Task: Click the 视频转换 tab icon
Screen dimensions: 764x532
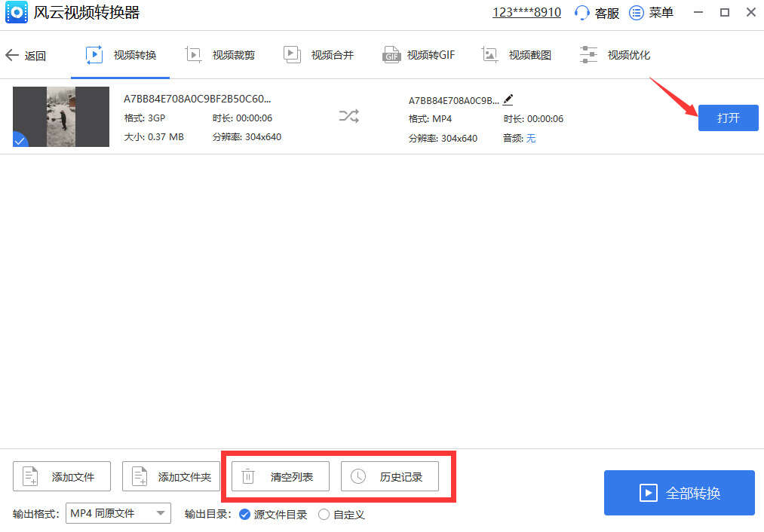Action: coord(94,55)
